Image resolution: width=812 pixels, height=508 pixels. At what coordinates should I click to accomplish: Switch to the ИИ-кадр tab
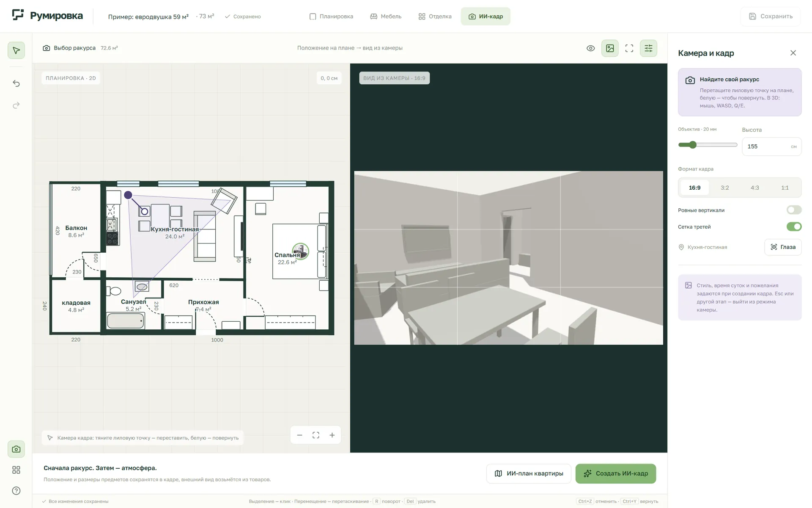[x=486, y=17]
